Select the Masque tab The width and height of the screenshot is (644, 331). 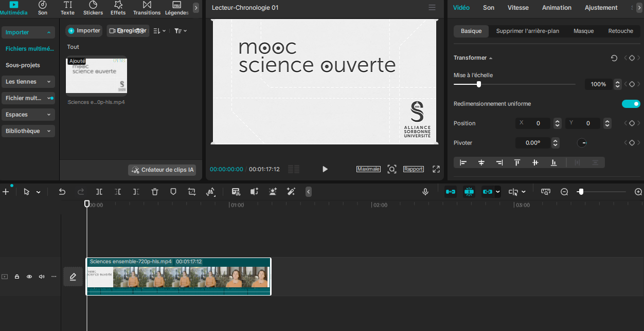584,31
